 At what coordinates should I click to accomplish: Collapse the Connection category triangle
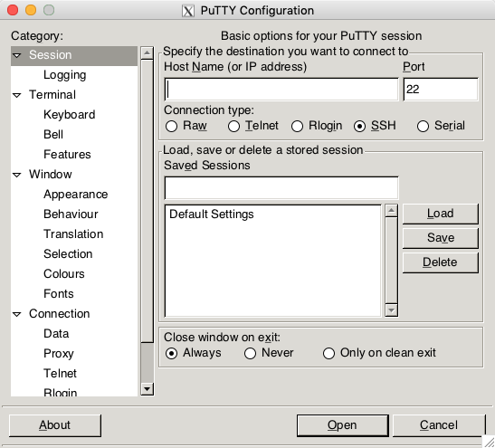click(17, 314)
